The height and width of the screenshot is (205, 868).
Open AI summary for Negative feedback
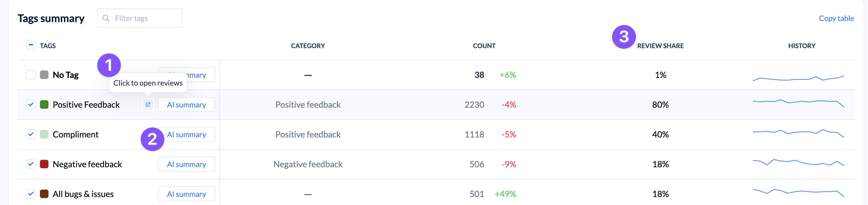click(x=186, y=164)
